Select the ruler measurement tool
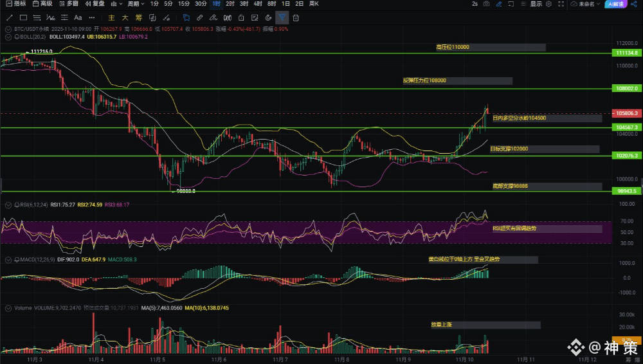Viewport: 643px width, 364px height. 200,17
